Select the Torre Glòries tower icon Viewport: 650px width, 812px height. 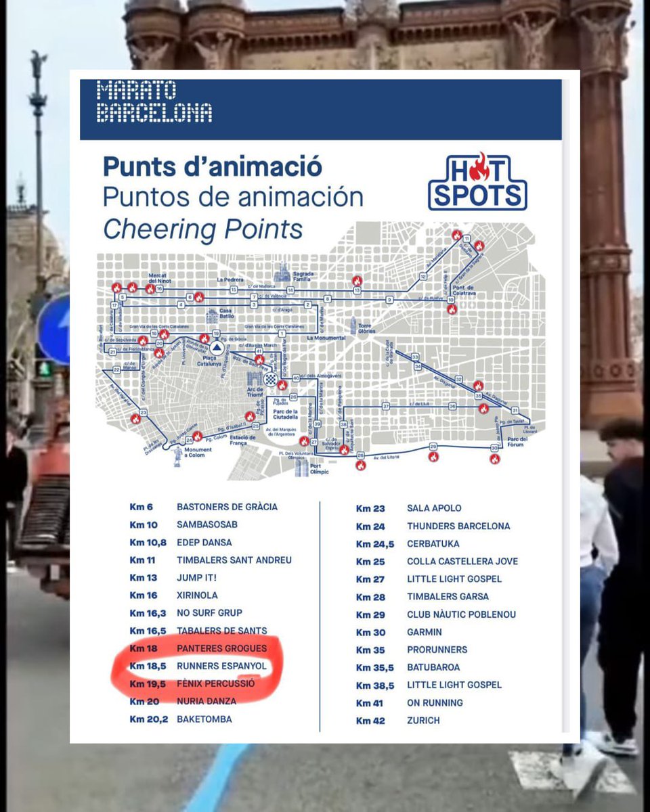point(353,325)
